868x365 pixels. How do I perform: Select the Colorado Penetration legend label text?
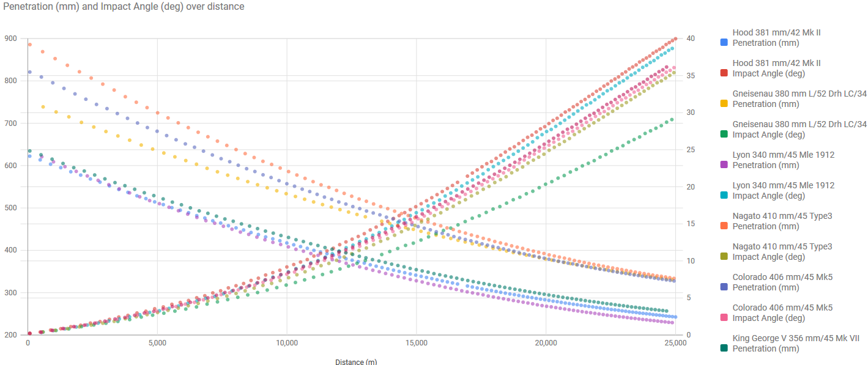[782, 282]
